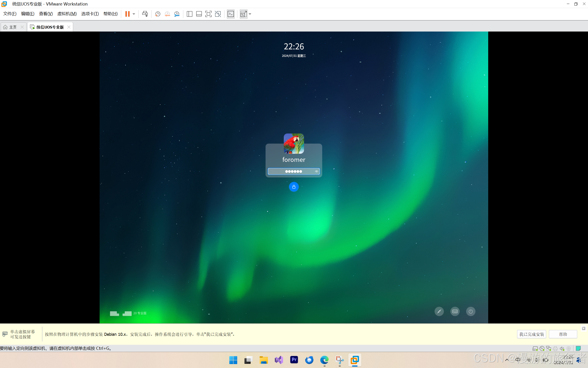Expand the stretch display options dropdown arrow
Image resolution: width=588 pixels, height=368 pixels.
click(250, 14)
